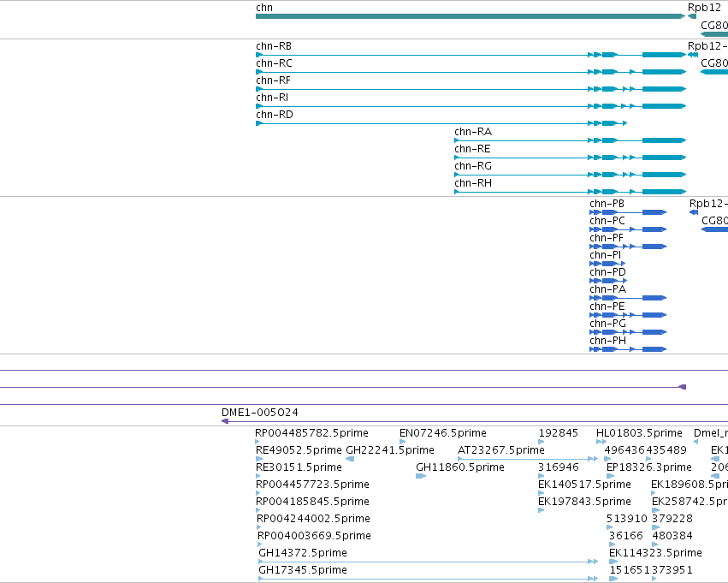Image resolution: width=728 pixels, height=583 pixels.
Task: Click the DME1-005024 feature label
Action: pyautogui.click(x=260, y=413)
